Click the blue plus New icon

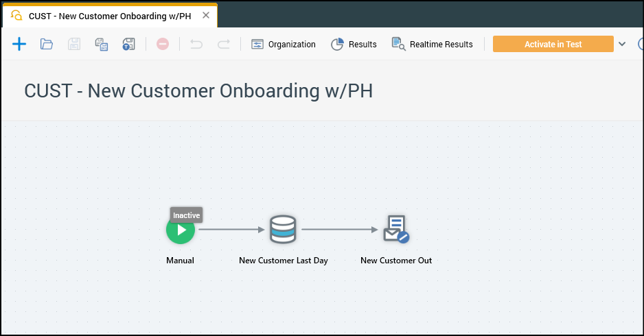(x=19, y=45)
